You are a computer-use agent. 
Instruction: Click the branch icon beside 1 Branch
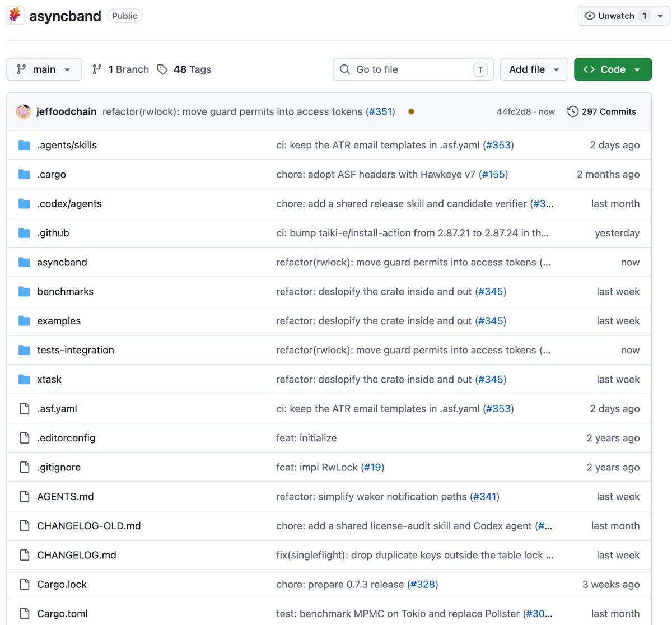97,69
